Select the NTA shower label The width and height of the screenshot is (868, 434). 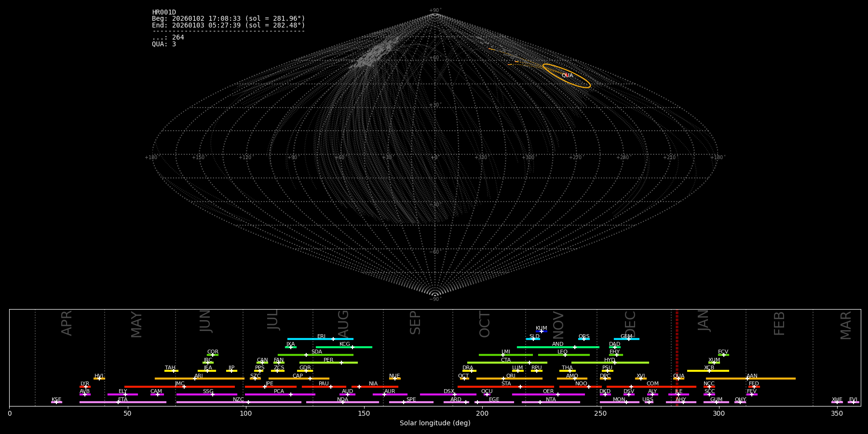coord(551,400)
